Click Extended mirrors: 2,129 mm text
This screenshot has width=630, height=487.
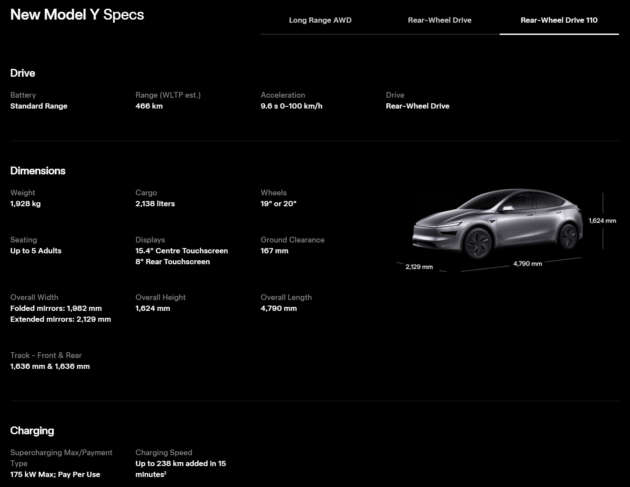coord(61,319)
